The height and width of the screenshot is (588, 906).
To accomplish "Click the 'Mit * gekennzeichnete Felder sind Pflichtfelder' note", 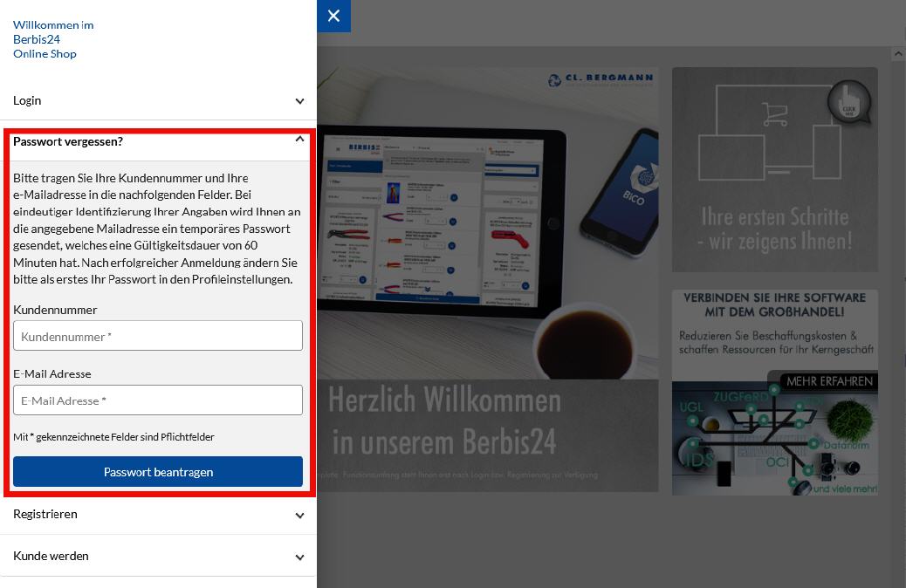I will tap(113, 437).
